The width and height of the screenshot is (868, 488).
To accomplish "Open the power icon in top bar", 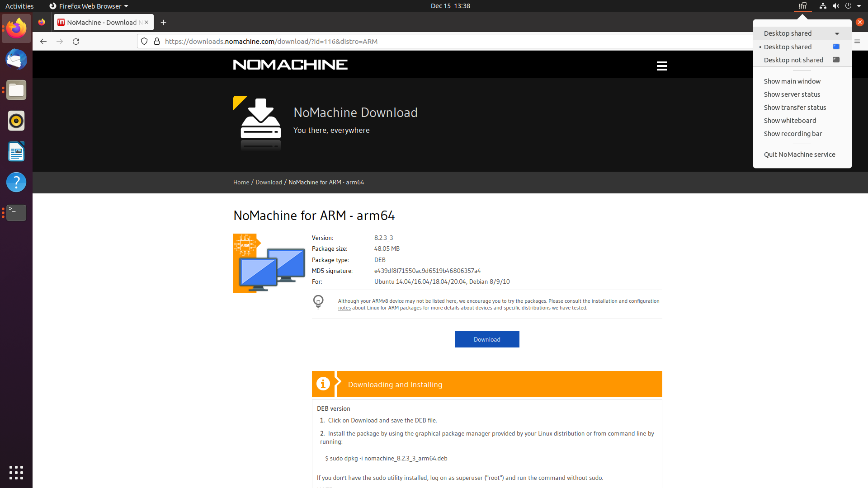I will 848,6.
